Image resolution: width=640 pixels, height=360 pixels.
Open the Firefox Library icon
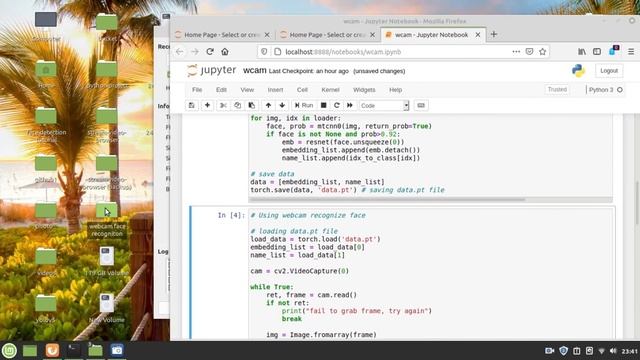(582, 52)
